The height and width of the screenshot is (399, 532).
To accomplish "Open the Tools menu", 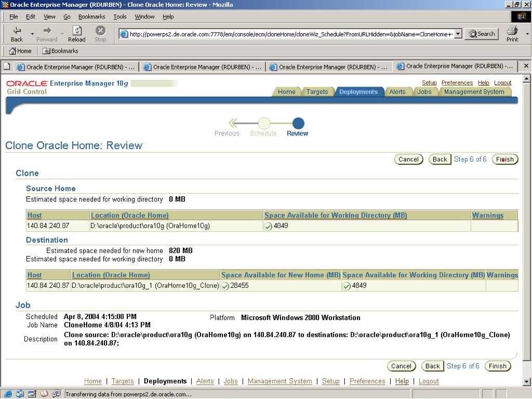I will [120, 17].
